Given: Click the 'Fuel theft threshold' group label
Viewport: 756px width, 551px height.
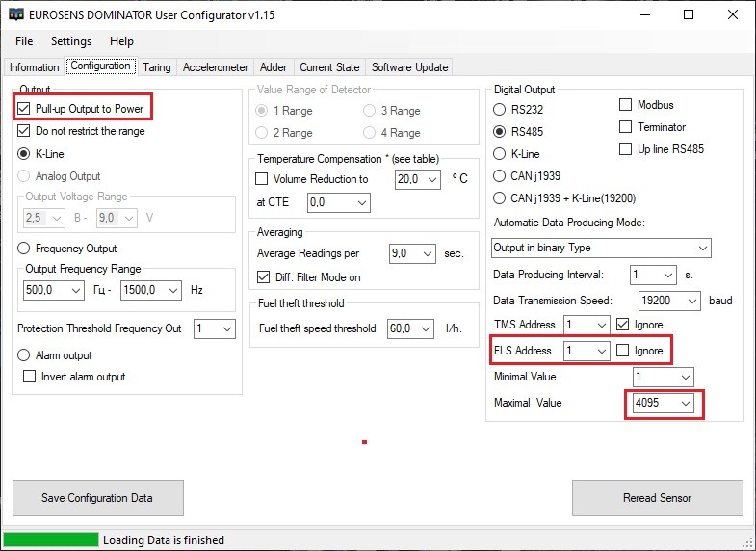Looking at the screenshot, I should click(x=300, y=303).
